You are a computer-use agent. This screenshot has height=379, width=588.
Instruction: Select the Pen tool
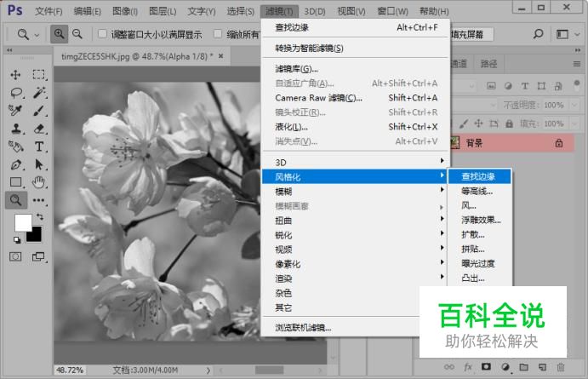(16, 164)
